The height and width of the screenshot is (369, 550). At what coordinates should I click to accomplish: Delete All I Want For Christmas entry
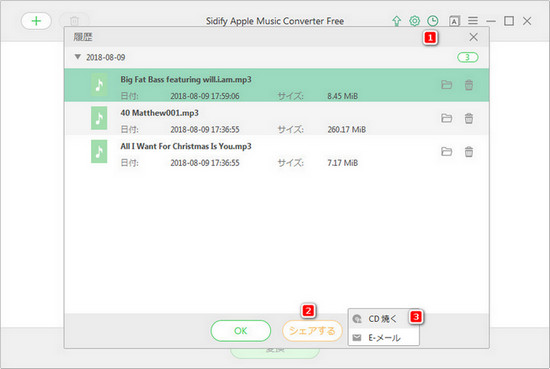coord(469,152)
